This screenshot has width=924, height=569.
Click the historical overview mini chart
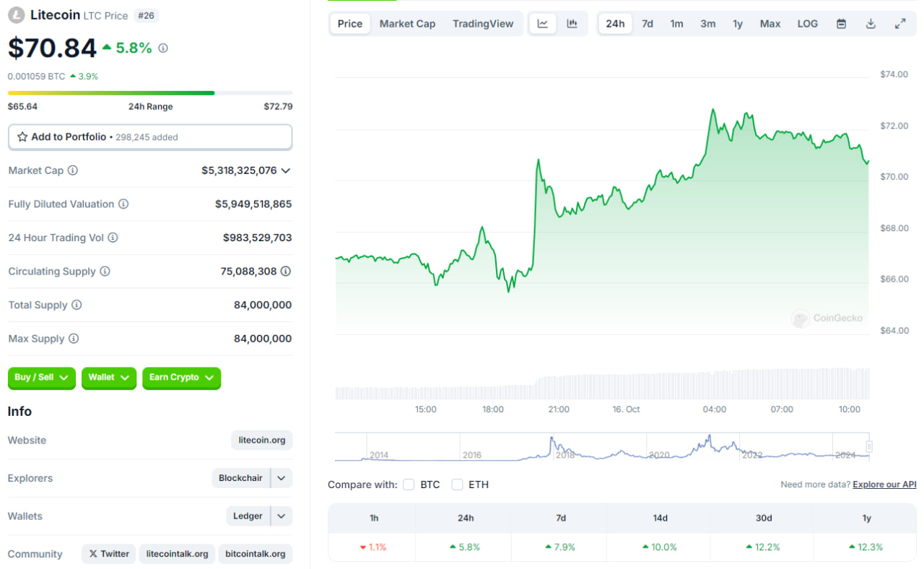[x=602, y=447]
